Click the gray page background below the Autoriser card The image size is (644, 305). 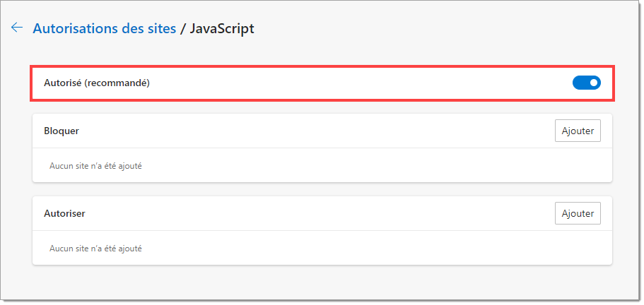[322, 283]
